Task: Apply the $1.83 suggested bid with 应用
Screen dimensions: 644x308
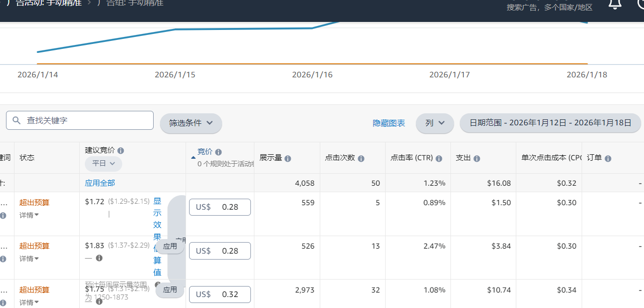Action: tap(170, 246)
